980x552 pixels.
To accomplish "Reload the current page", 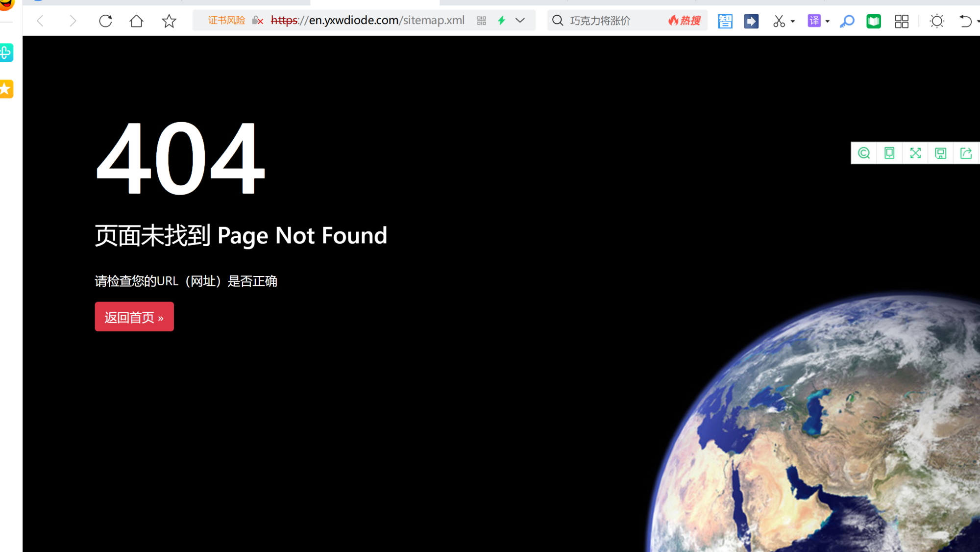I will pyautogui.click(x=105, y=21).
